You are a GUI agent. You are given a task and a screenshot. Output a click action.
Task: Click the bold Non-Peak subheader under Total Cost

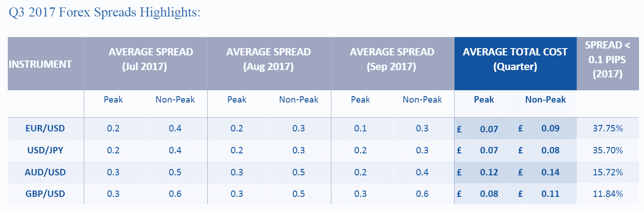click(x=546, y=99)
